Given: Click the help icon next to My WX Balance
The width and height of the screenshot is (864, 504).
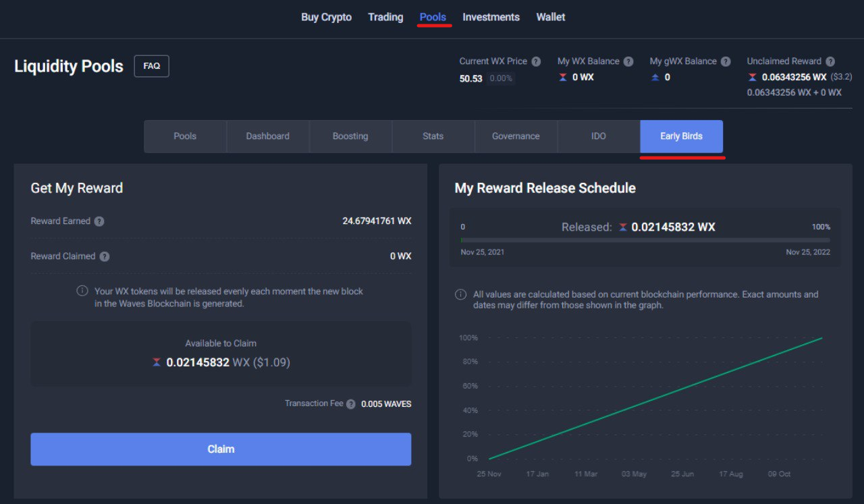Looking at the screenshot, I should click(x=628, y=61).
